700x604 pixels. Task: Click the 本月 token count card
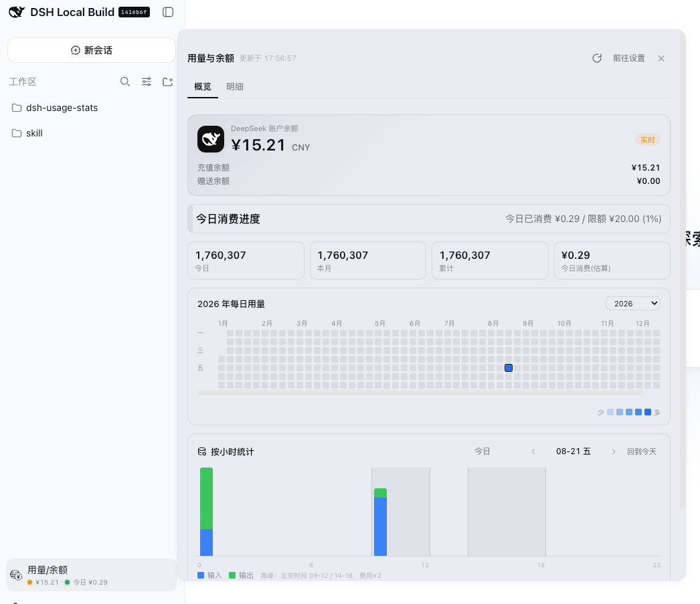click(368, 260)
